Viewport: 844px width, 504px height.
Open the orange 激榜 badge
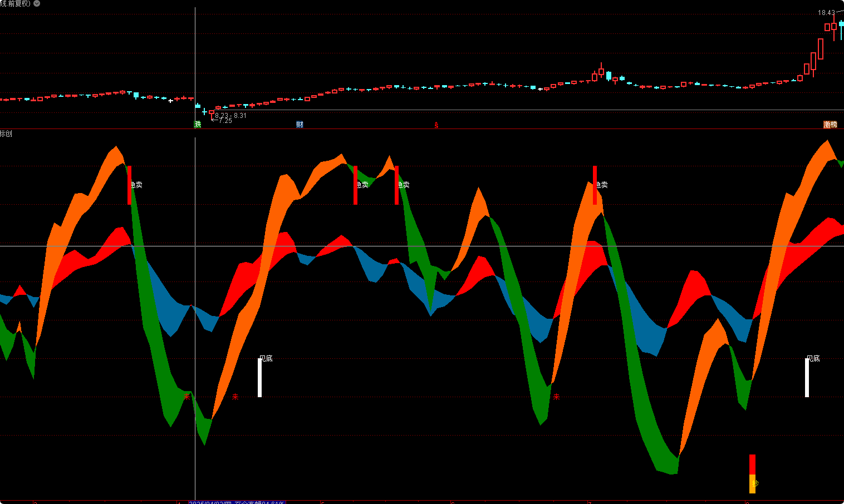[x=830, y=125]
